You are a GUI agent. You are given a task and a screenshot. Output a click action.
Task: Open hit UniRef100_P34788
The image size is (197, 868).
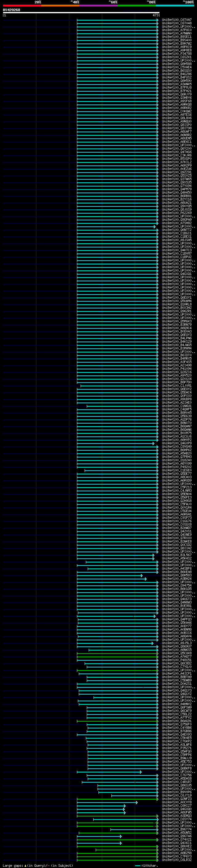pyautogui.click(x=176, y=54)
